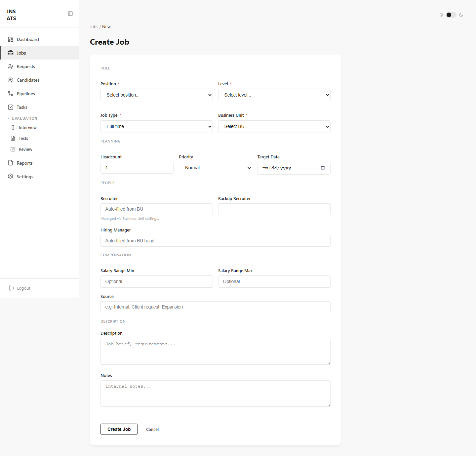Click the Create Job button
The image size is (476, 456).
[x=119, y=429]
